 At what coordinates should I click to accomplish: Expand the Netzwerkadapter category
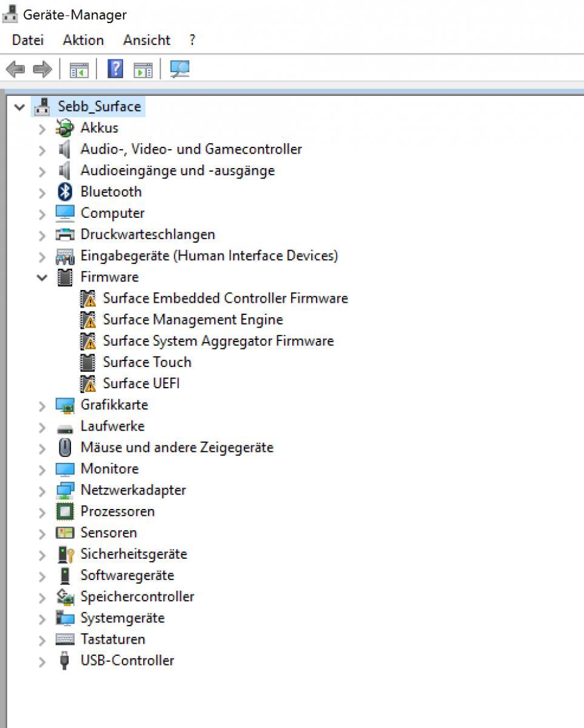42,491
